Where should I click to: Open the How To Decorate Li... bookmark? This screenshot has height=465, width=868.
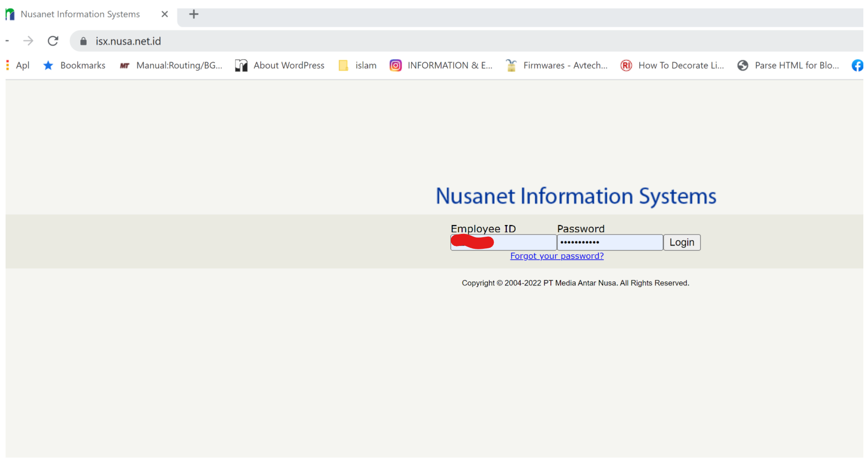tap(672, 66)
